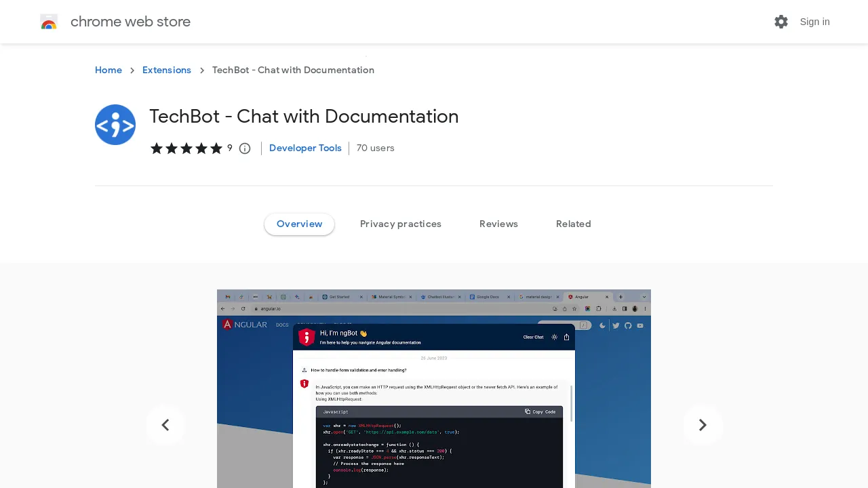Open the DOCS menu on angular.io
The width and height of the screenshot is (868, 488).
[282, 325]
